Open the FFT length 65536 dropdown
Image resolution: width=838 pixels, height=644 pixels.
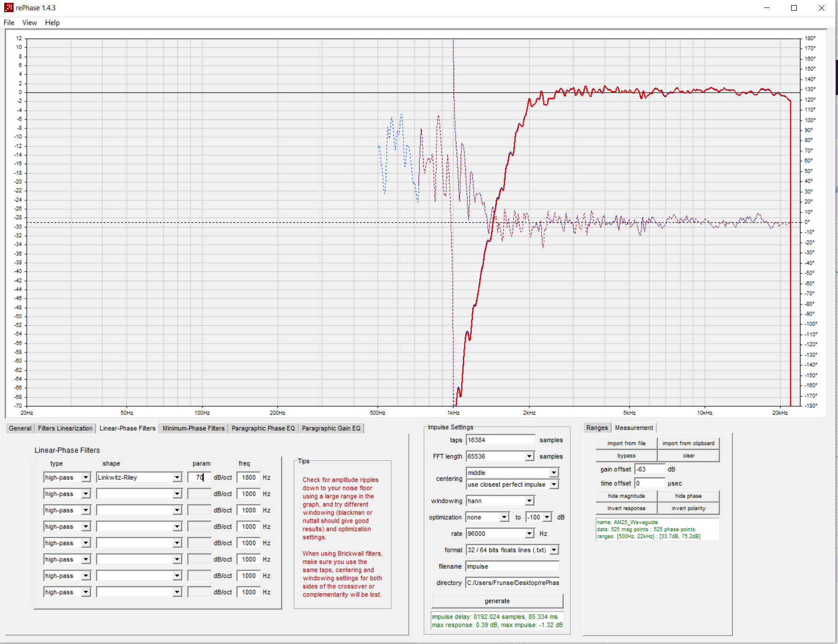coord(529,456)
